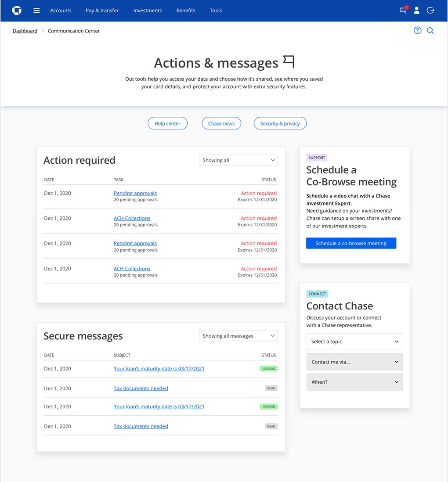448x482 pixels.
Task: Open notifications flag icon with red badge
Action: click(x=404, y=10)
